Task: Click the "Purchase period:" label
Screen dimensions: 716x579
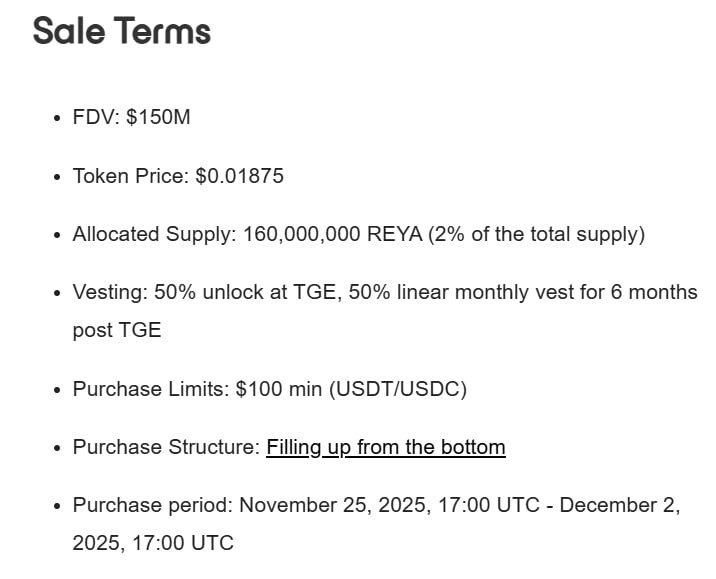Action: pyautogui.click(x=152, y=505)
